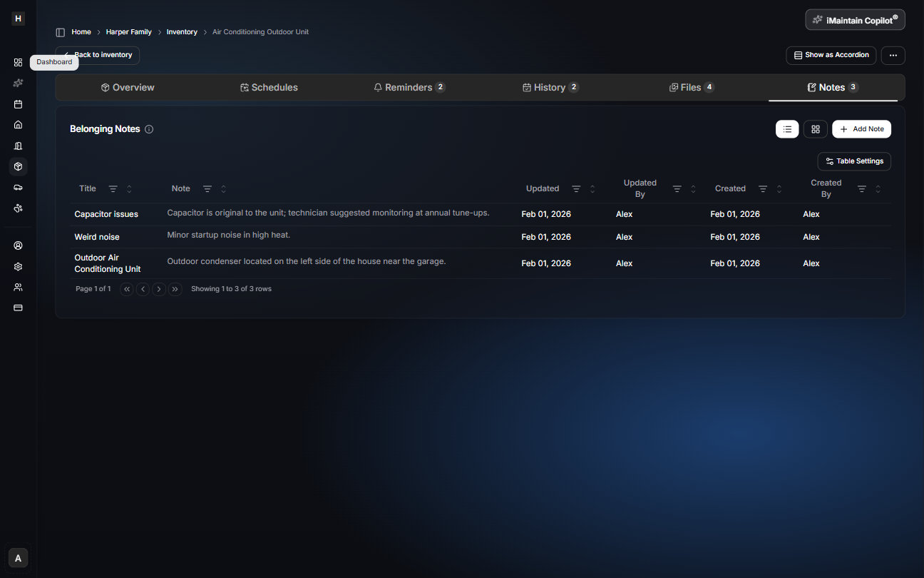Go to the next page of notes
The height and width of the screenshot is (578, 924).
click(x=159, y=289)
